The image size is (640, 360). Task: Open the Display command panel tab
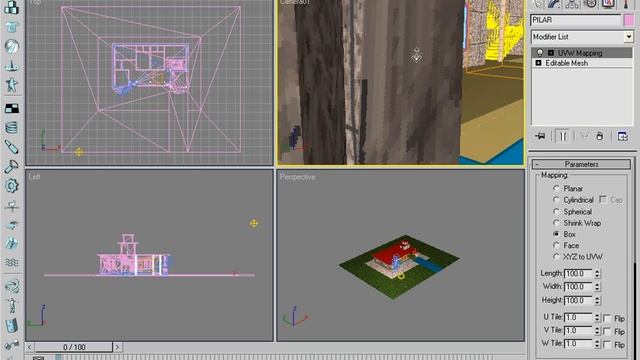[608, 4]
